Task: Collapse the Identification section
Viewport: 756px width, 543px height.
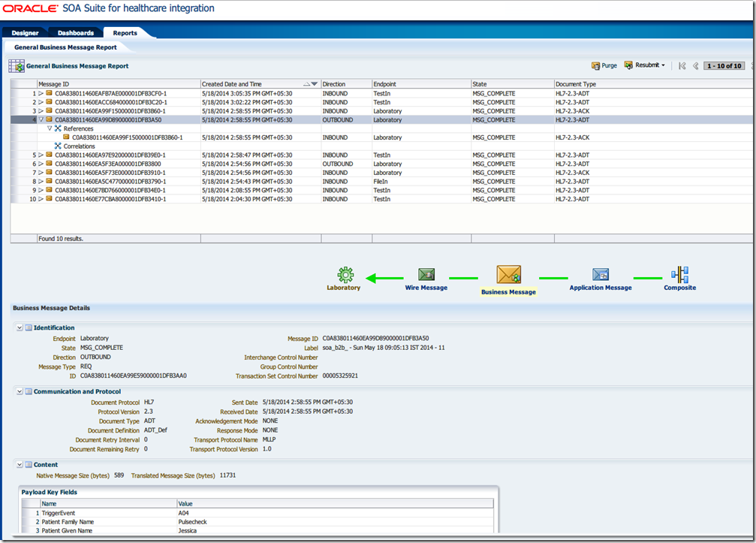Action: 20,328
